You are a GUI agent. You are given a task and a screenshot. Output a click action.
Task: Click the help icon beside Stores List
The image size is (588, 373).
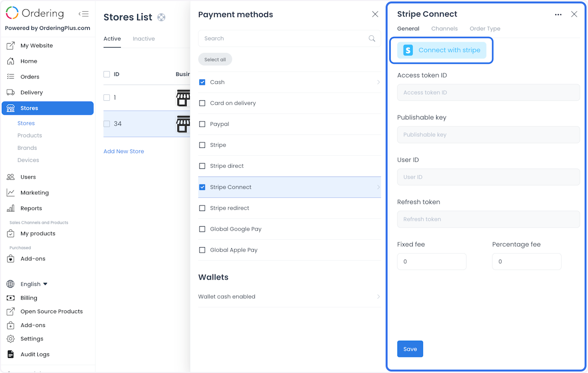161,18
